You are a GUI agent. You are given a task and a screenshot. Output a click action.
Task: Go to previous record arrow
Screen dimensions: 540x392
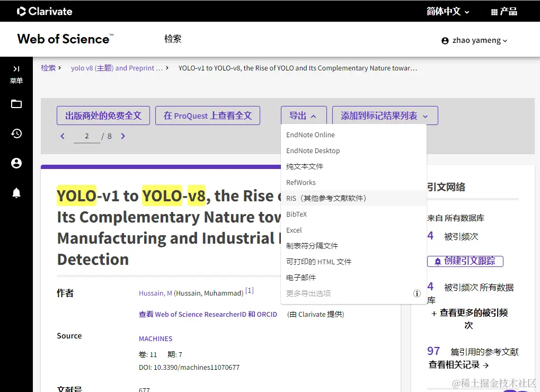(x=63, y=136)
